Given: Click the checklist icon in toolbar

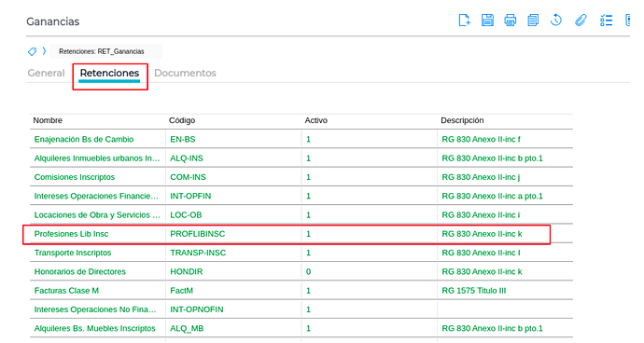Looking at the screenshot, I should (x=607, y=21).
